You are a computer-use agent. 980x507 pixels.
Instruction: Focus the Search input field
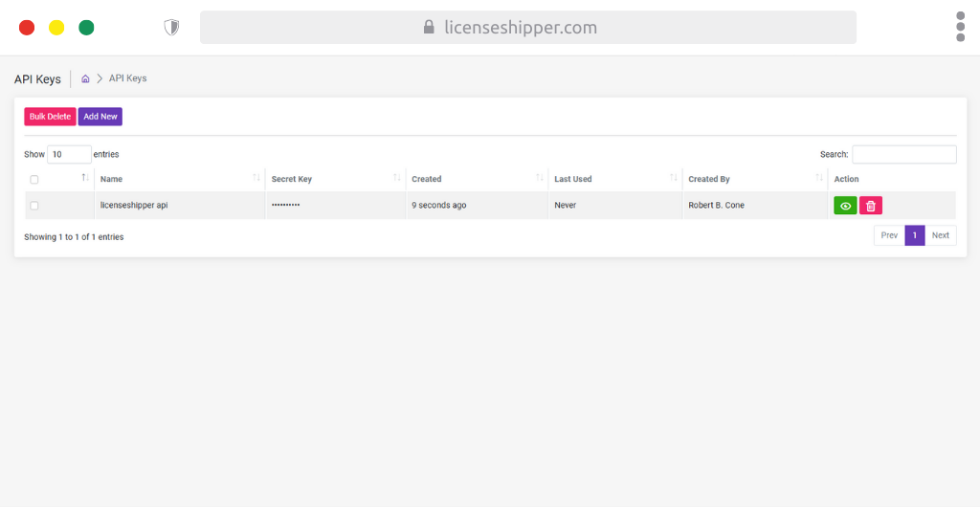tap(903, 154)
